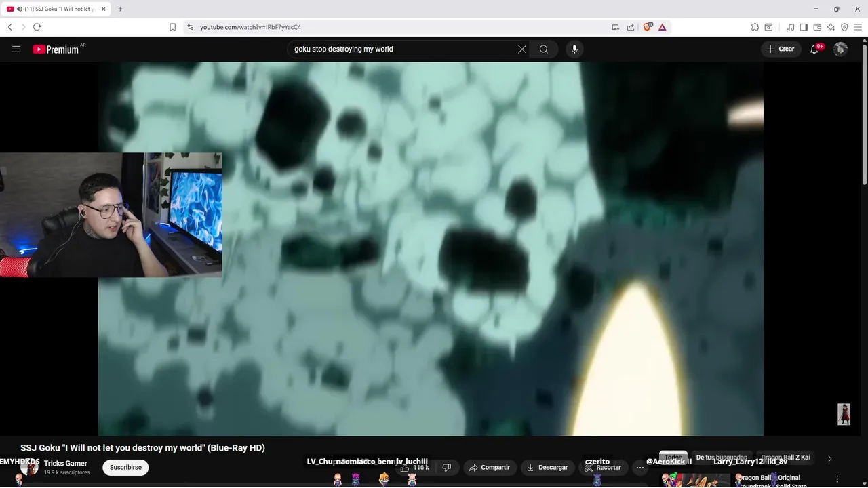The image size is (868, 488).
Task: Click the Recortar clip button
Action: pyautogui.click(x=603, y=468)
